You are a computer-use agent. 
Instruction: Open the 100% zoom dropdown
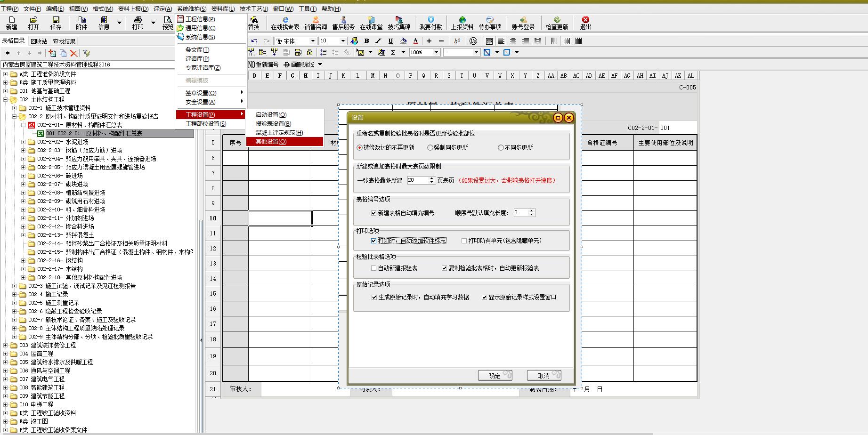pyautogui.click(x=436, y=52)
